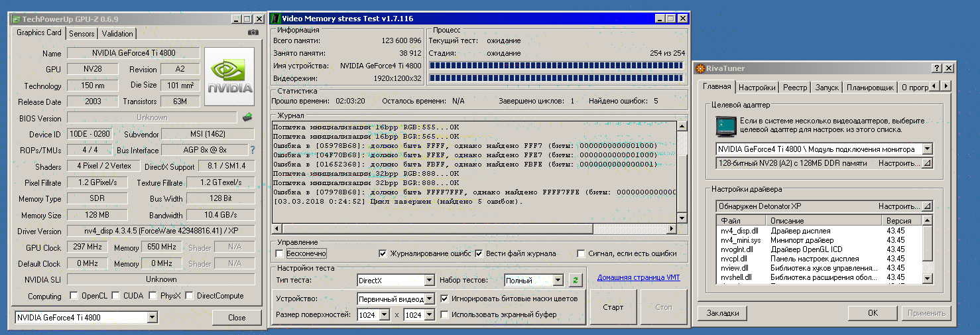Open the Набор тестов Полный dropdown
The width and height of the screenshot is (980, 335).
tap(558, 280)
